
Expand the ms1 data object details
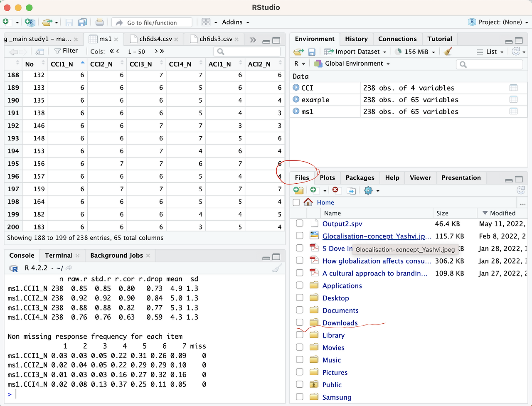coord(296,111)
